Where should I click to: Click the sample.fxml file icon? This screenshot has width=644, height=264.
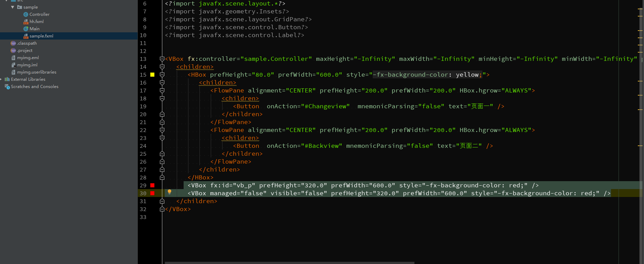(26, 36)
